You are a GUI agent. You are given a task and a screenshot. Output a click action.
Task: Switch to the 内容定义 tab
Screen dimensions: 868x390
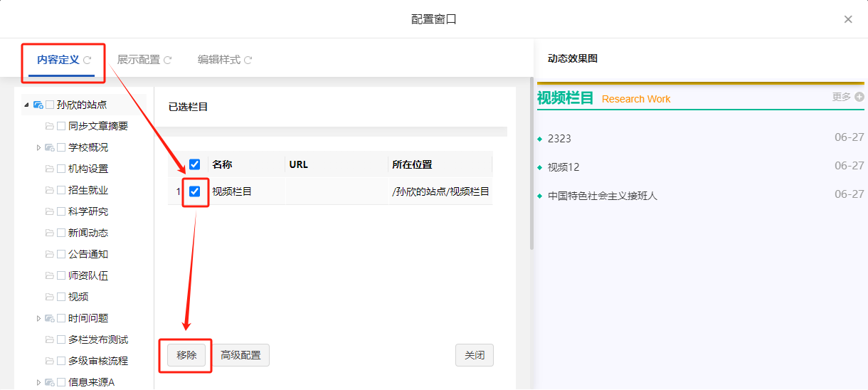click(x=58, y=60)
